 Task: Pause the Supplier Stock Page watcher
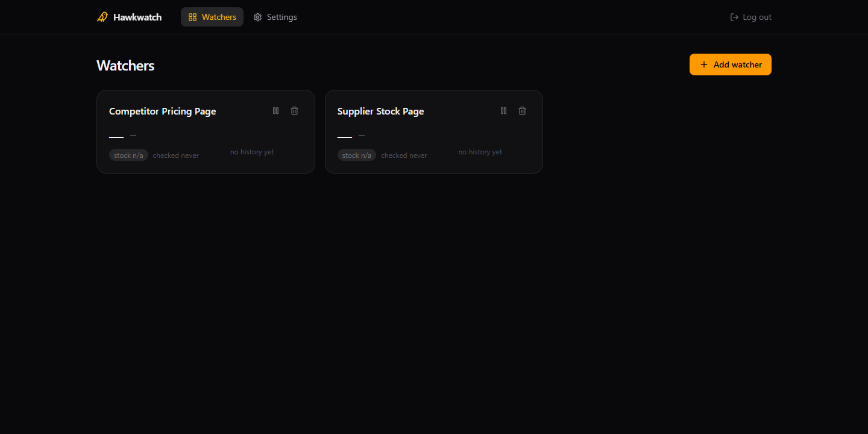[x=503, y=111]
